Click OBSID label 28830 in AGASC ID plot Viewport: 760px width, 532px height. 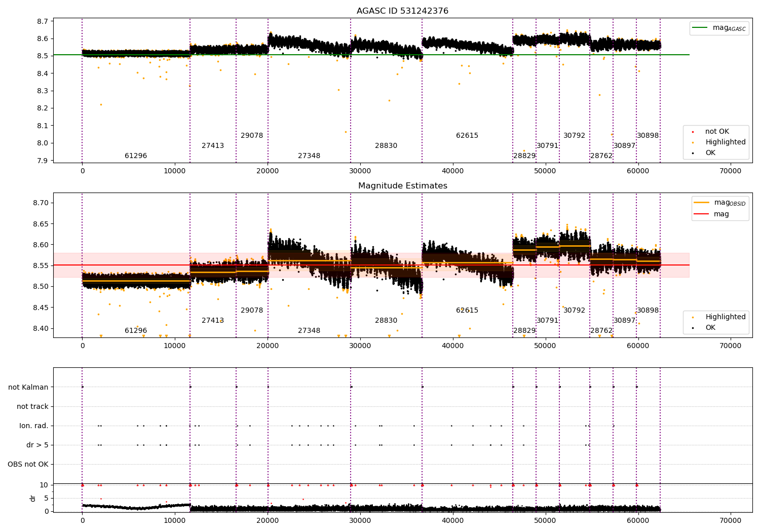click(386, 145)
